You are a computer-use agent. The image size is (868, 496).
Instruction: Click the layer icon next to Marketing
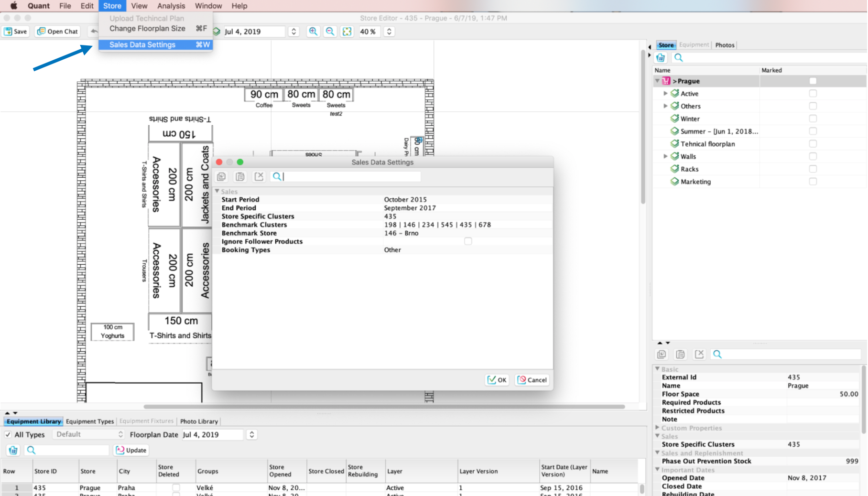click(x=674, y=182)
